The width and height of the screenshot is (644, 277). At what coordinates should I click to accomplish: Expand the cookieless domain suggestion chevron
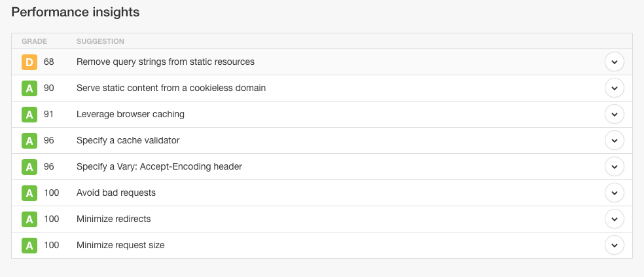coord(614,88)
